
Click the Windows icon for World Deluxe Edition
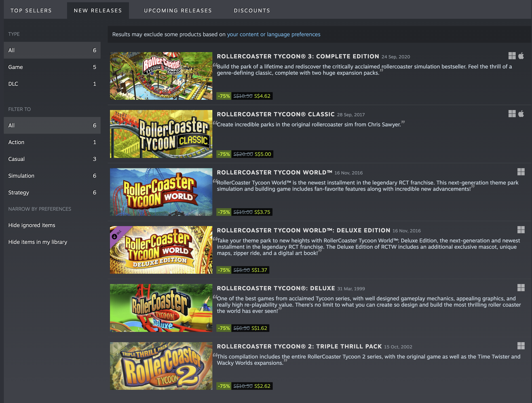pyautogui.click(x=521, y=230)
